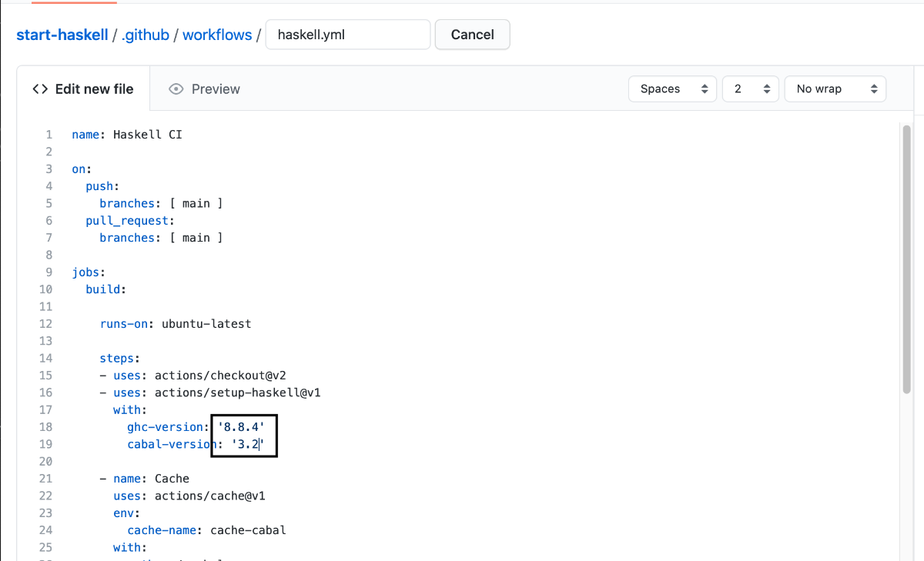This screenshot has width=924, height=561.
Task: Click the haskell.yml filename input field
Action: (x=347, y=35)
